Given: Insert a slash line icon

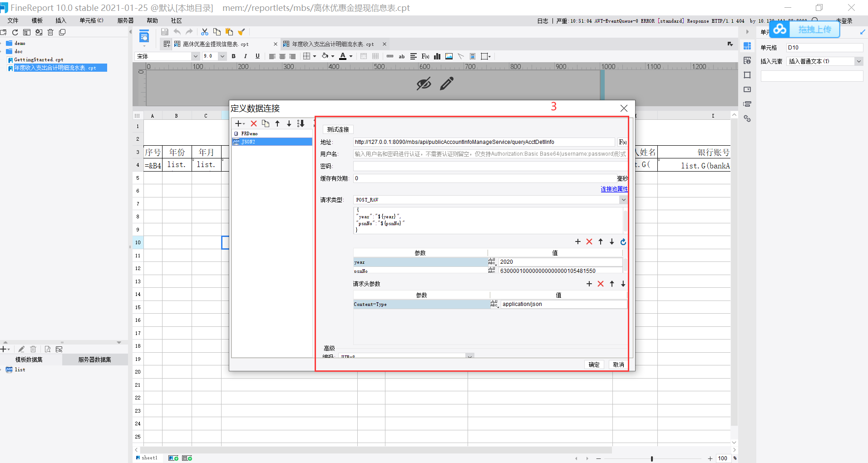Looking at the screenshot, I should (x=461, y=56).
